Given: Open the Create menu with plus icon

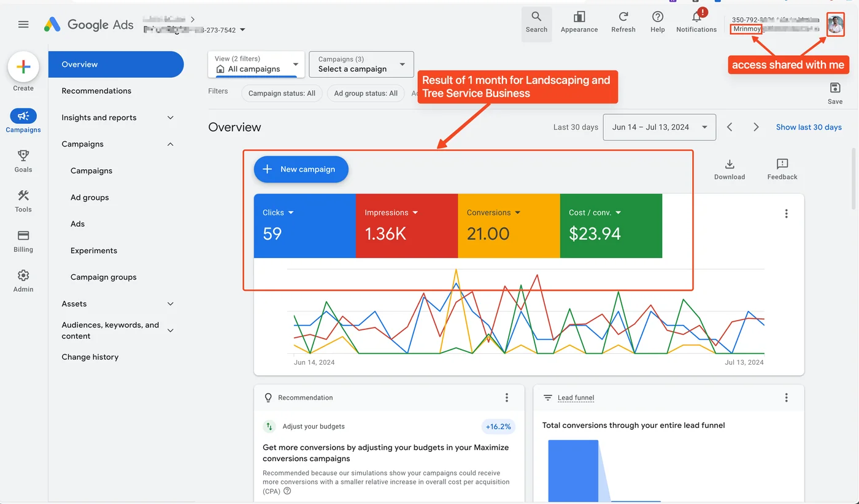Looking at the screenshot, I should [23, 67].
